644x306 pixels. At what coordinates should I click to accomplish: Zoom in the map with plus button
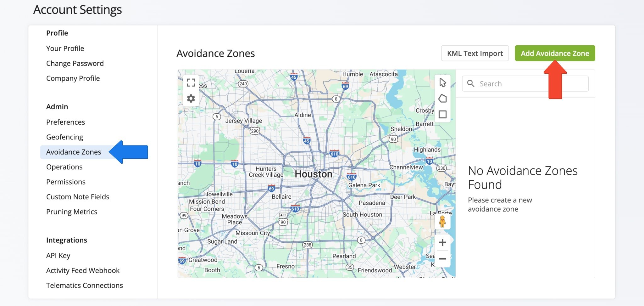[442, 242]
